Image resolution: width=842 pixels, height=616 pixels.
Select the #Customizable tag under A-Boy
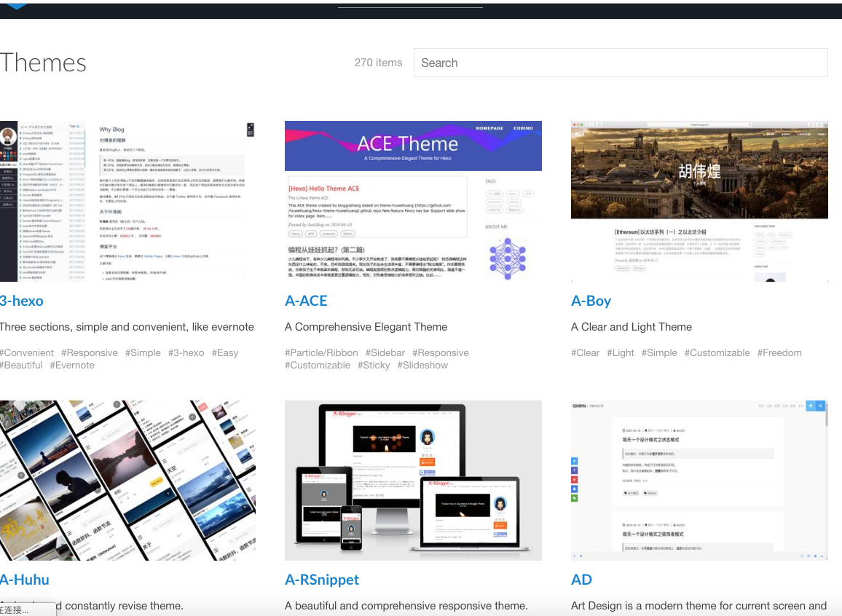pos(717,352)
